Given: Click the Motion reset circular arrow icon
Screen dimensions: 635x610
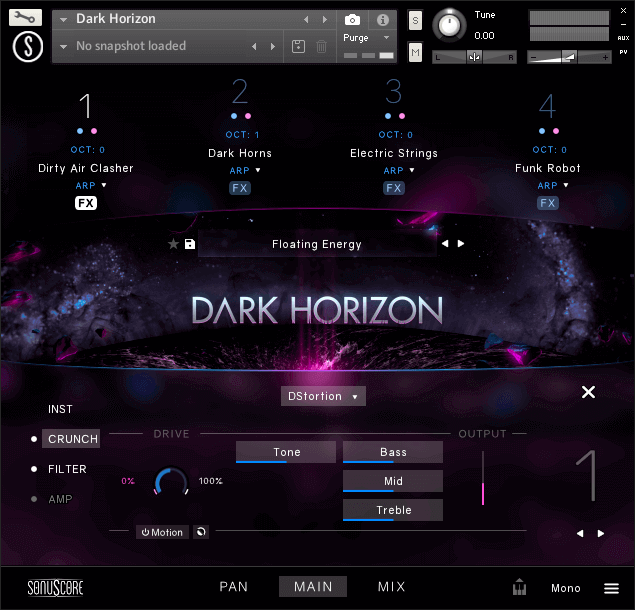Looking at the screenshot, I should [x=201, y=532].
